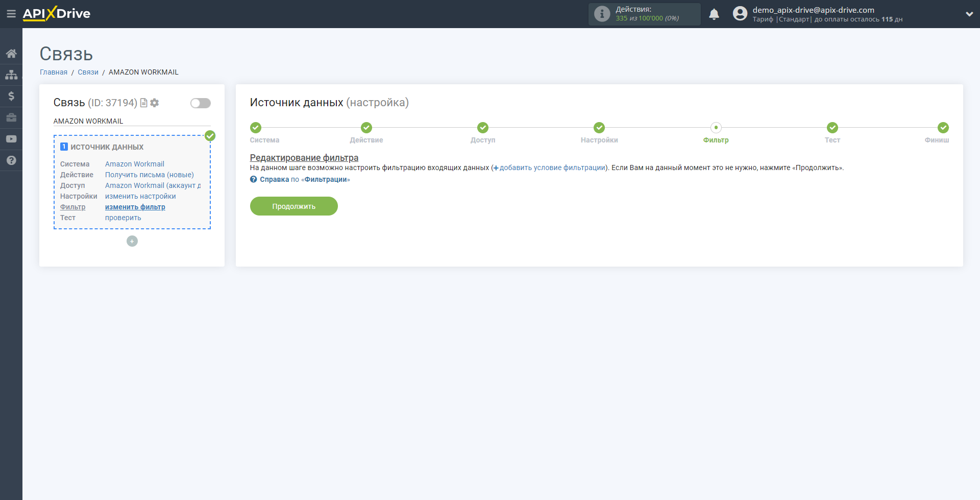980x500 pixels.
Task: Open the connection settings gear icon
Action: click(155, 103)
